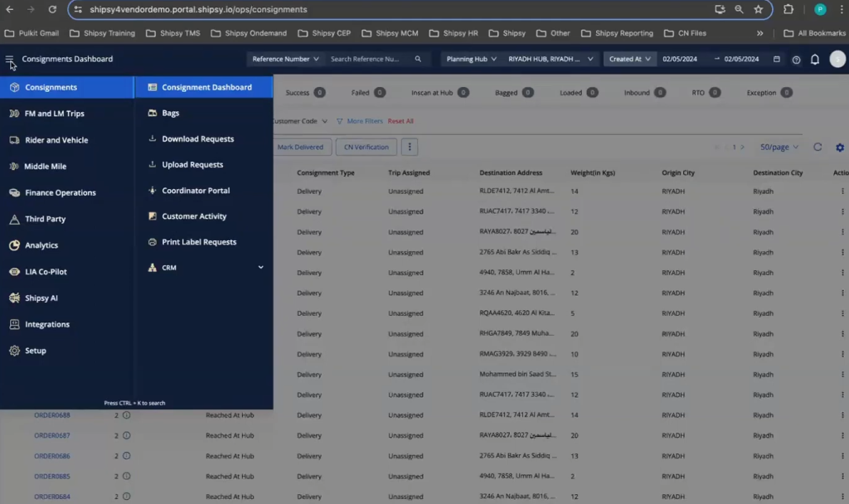Click info icon beside ORDER0688

(x=127, y=415)
